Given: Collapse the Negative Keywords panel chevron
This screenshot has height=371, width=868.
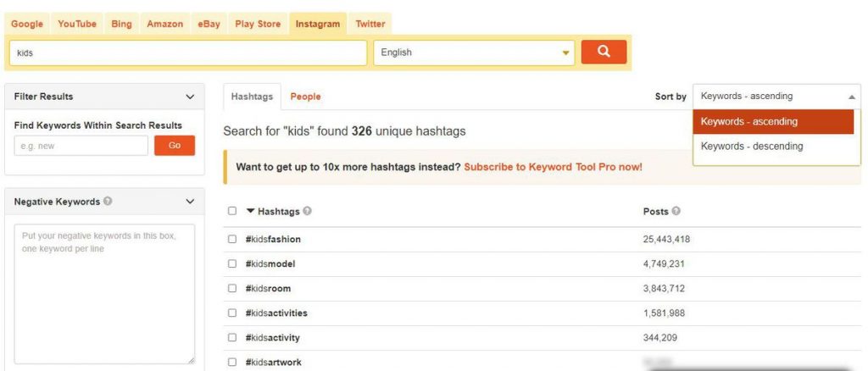Looking at the screenshot, I should pyautogui.click(x=190, y=202).
